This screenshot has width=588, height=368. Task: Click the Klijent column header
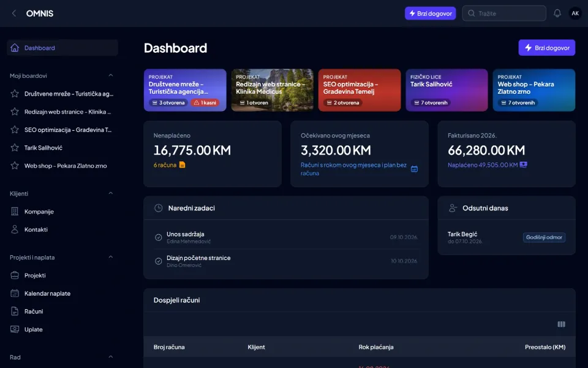tap(256, 347)
